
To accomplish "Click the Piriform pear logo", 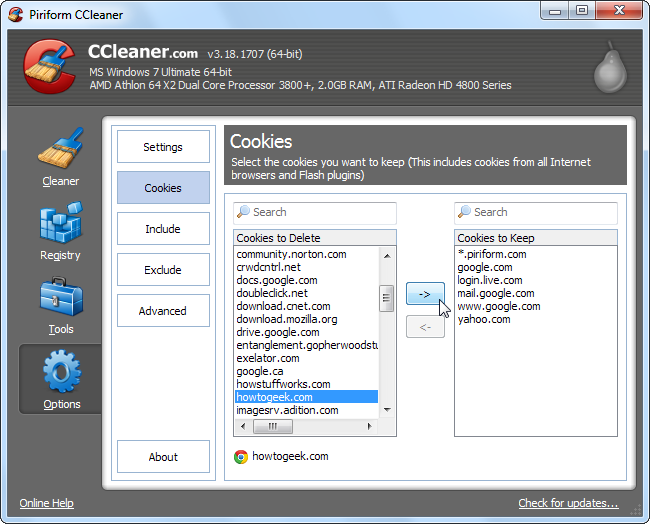I will click(610, 67).
